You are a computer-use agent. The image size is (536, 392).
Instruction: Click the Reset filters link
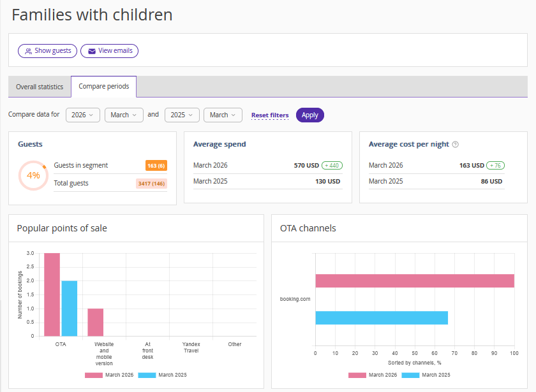click(270, 115)
